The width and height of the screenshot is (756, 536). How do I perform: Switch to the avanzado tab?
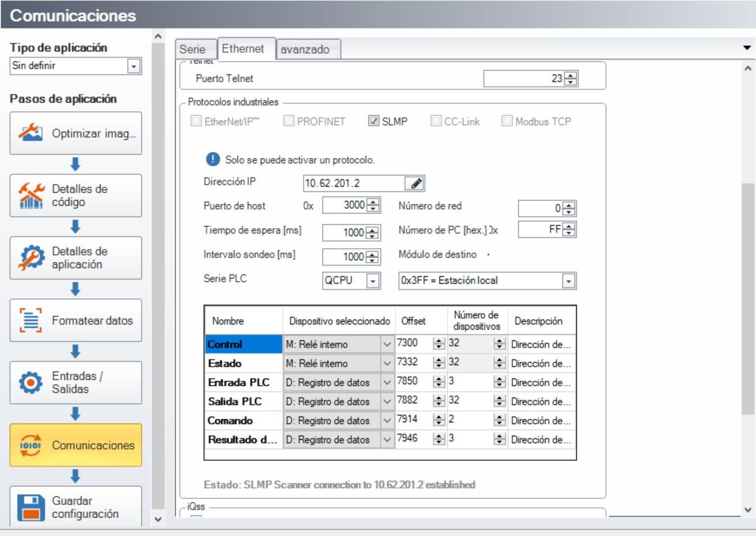pyautogui.click(x=305, y=50)
